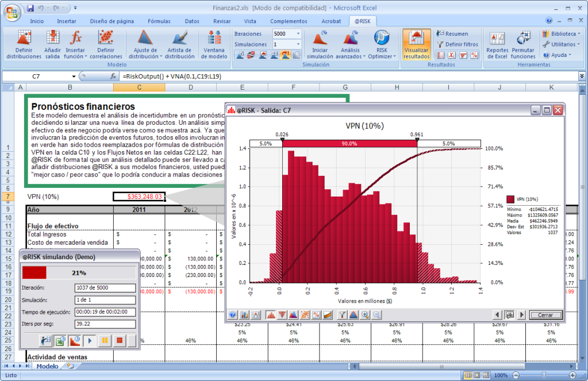Switch to the Acrobat tab
The height and width of the screenshot is (381, 588).
[331, 21]
